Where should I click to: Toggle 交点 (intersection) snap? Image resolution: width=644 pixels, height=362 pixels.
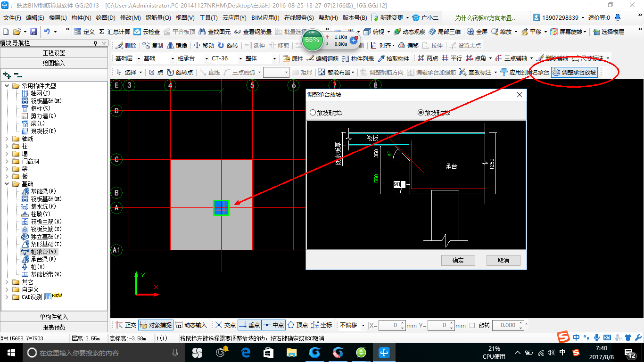pyautogui.click(x=226, y=325)
